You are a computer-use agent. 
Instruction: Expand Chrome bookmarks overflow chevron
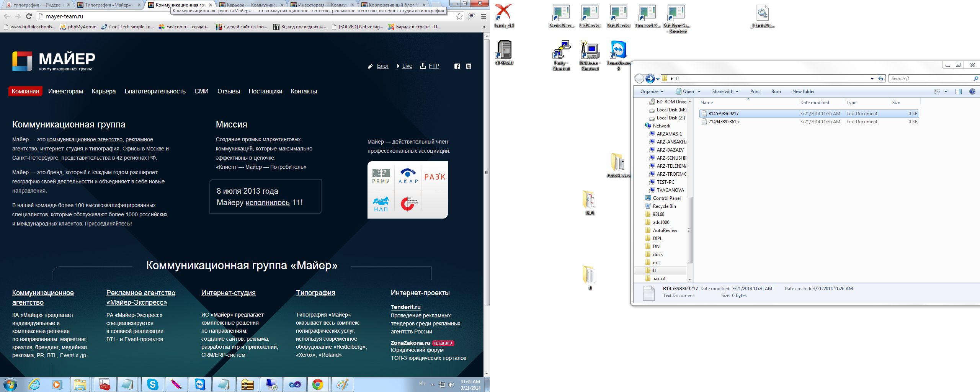tap(483, 27)
